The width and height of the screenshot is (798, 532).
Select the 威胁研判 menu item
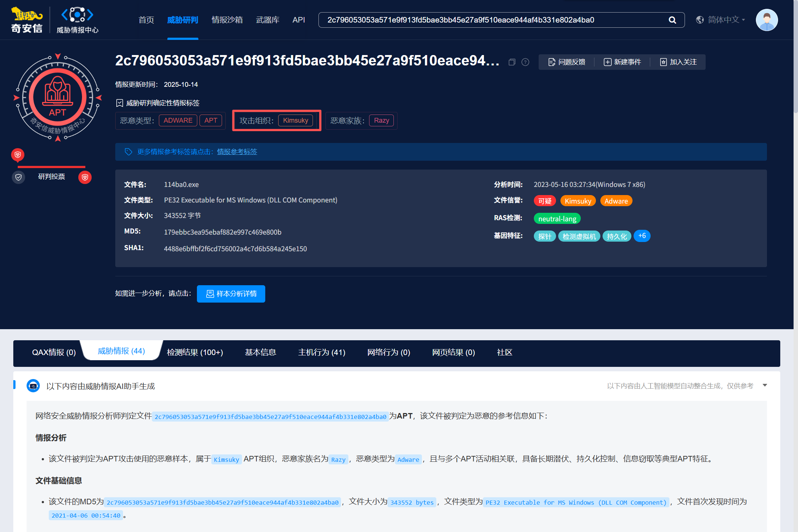click(x=183, y=20)
